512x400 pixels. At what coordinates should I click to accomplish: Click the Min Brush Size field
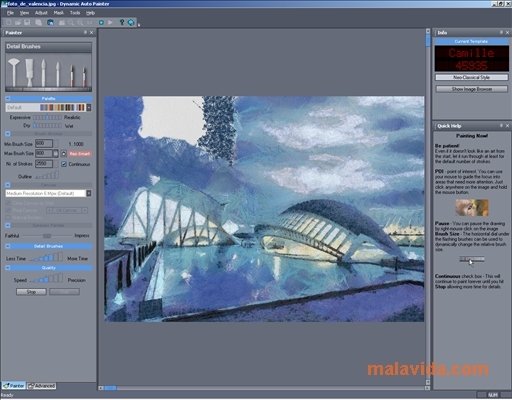coord(44,144)
